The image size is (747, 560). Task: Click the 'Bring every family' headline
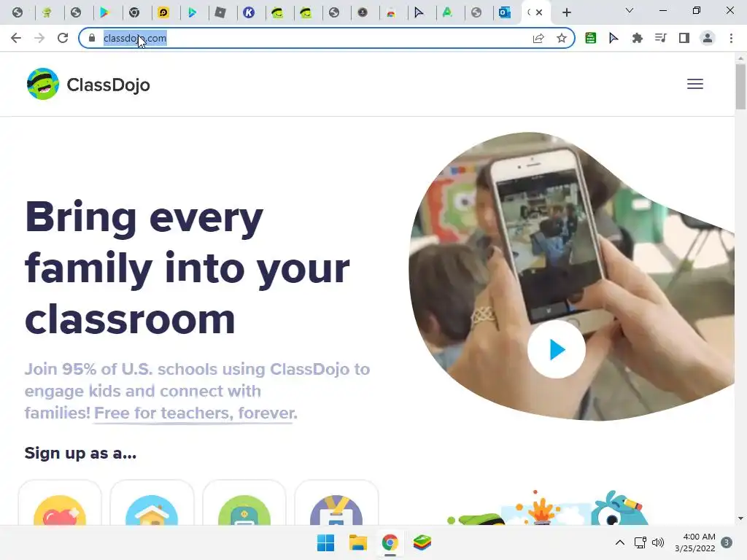187,268
